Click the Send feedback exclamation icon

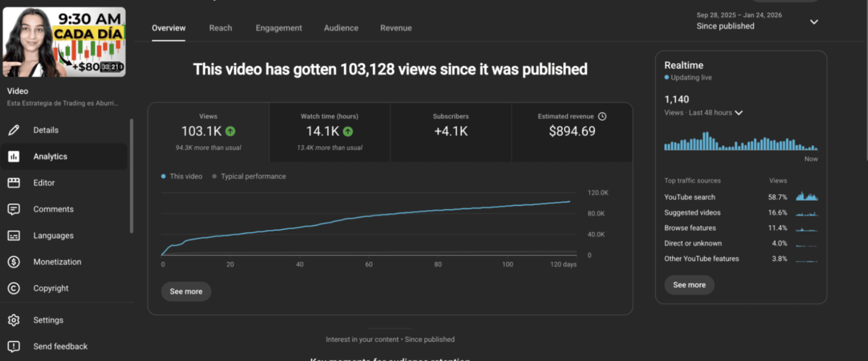(x=14, y=347)
